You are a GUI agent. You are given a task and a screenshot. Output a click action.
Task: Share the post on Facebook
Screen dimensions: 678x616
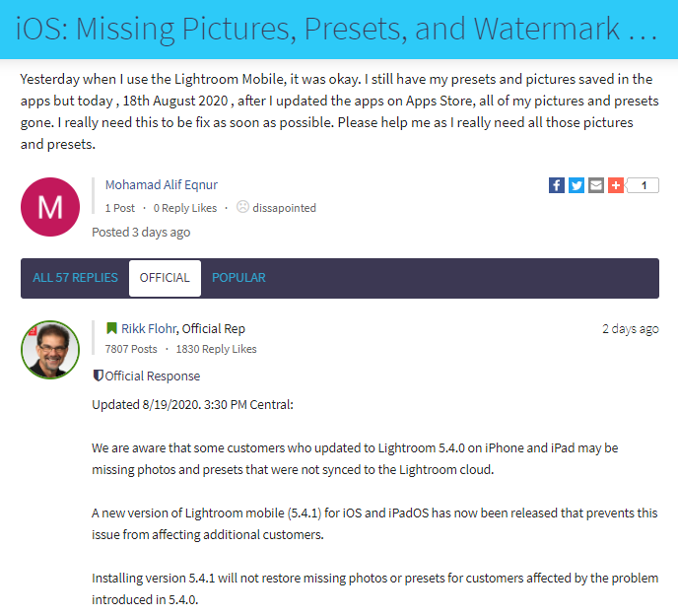tap(557, 185)
